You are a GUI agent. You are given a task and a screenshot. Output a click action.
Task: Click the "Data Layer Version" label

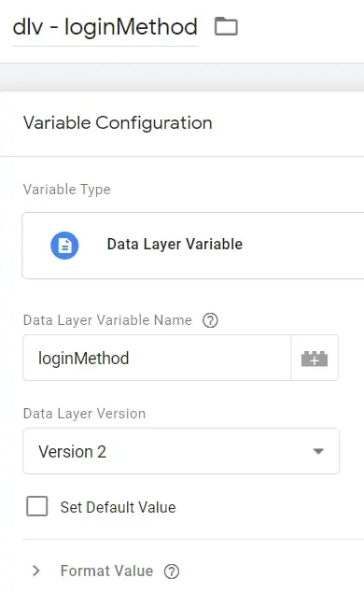84,414
